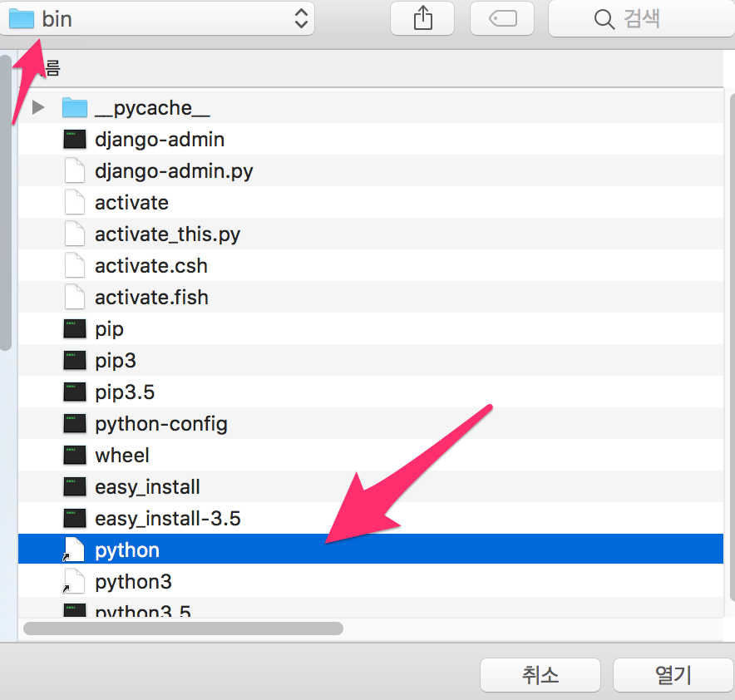Image resolution: width=735 pixels, height=700 pixels.
Task: Select the easy_install-3.5 file name
Action: (x=168, y=519)
